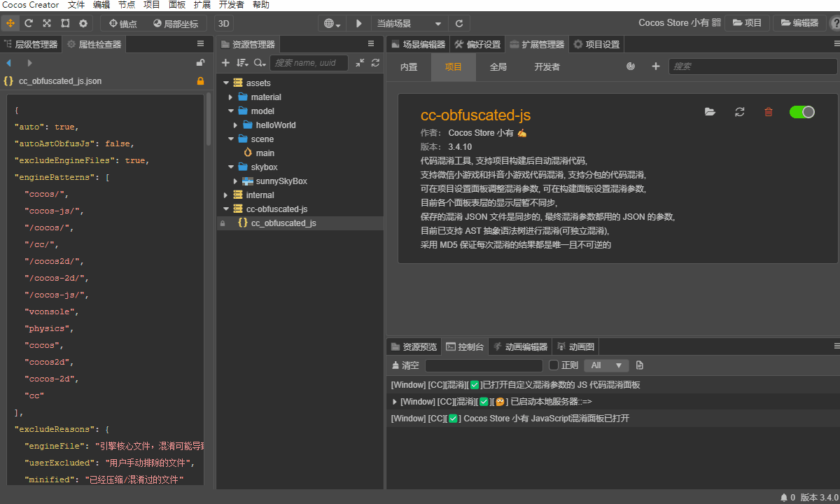Delete the cc-obfuscated-js extension trash icon
The image size is (840, 504).
pyautogui.click(x=769, y=112)
